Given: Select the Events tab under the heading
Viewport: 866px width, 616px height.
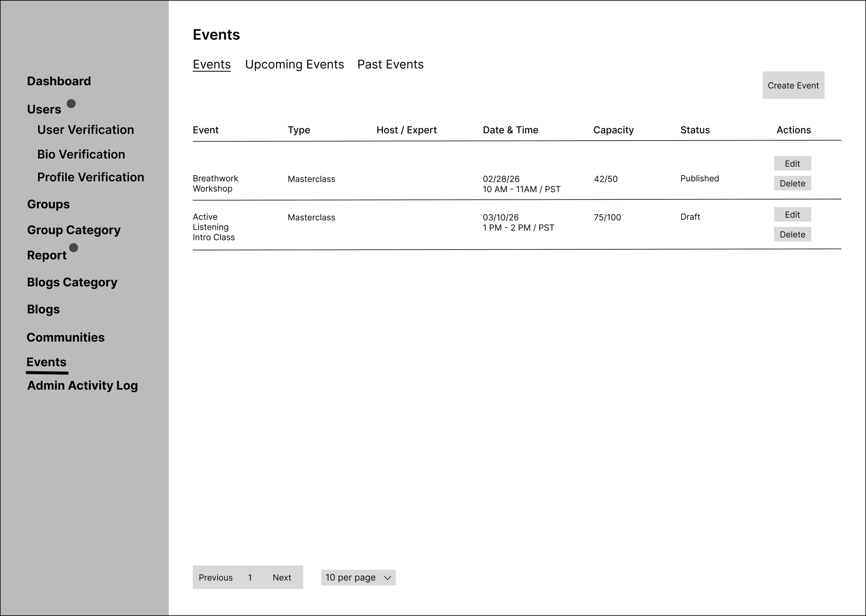Looking at the screenshot, I should [211, 64].
